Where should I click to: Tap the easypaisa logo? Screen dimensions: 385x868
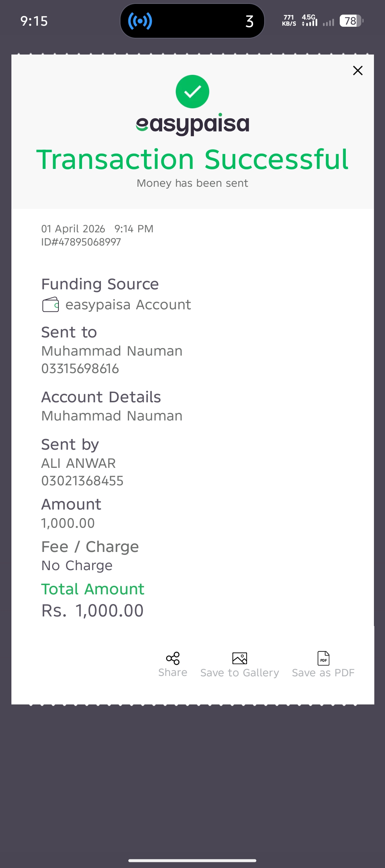coord(192,124)
